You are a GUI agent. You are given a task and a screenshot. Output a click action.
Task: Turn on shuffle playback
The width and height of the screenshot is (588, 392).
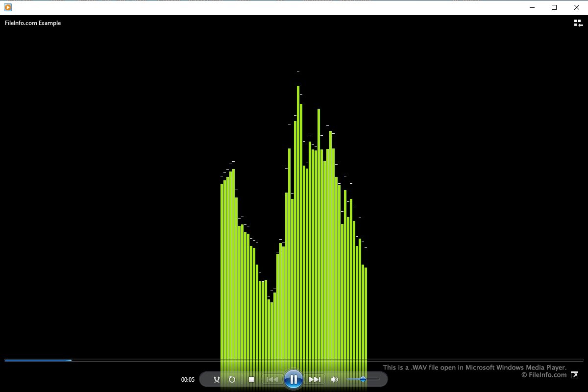217,379
